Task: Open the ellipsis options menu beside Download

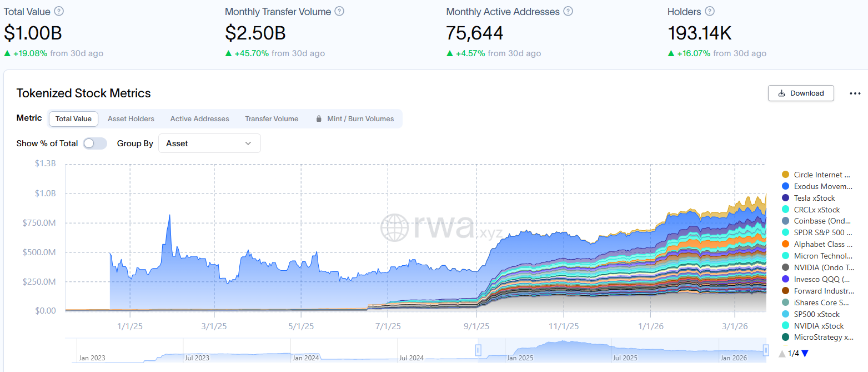Action: click(x=854, y=93)
